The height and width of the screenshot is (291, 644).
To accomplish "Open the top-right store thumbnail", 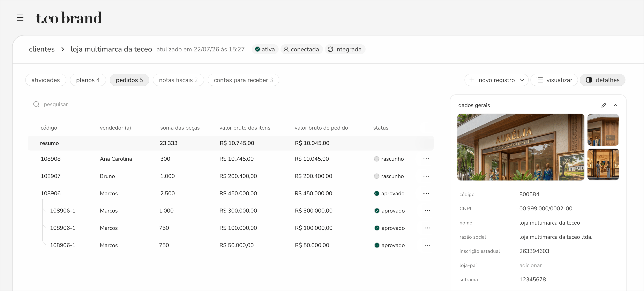I will pyautogui.click(x=603, y=130).
